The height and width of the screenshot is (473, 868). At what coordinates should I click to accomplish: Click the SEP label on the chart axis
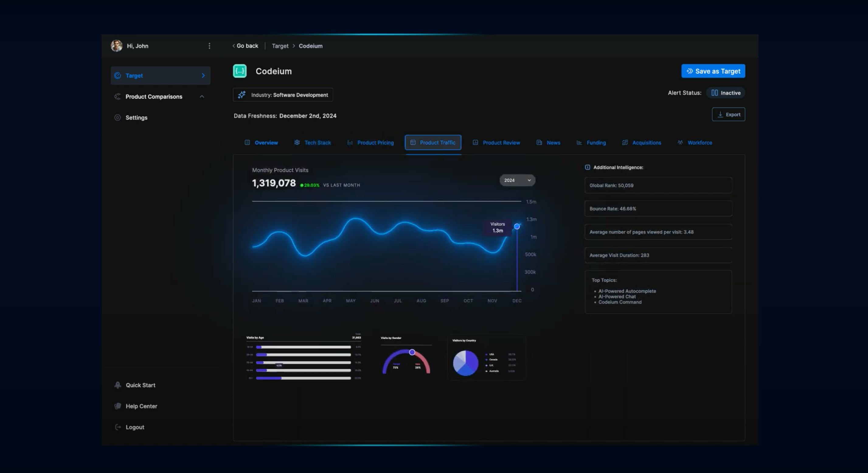click(444, 301)
